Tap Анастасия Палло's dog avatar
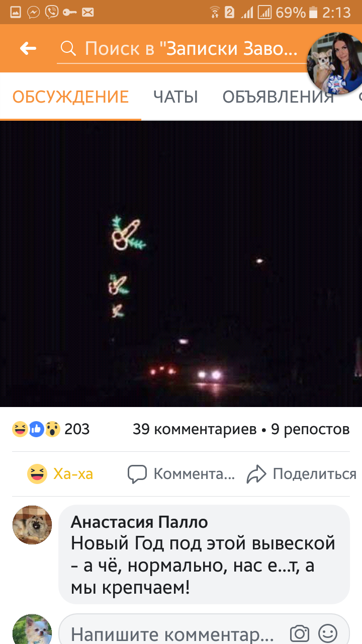Image resolution: width=362 pixels, height=644 pixels. pyautogui.click(x=32, y=525)
